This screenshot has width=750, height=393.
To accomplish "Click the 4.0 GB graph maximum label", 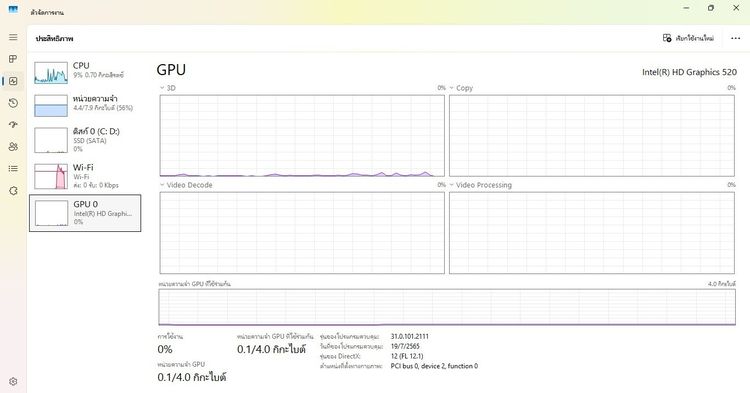I will (722, 284).
